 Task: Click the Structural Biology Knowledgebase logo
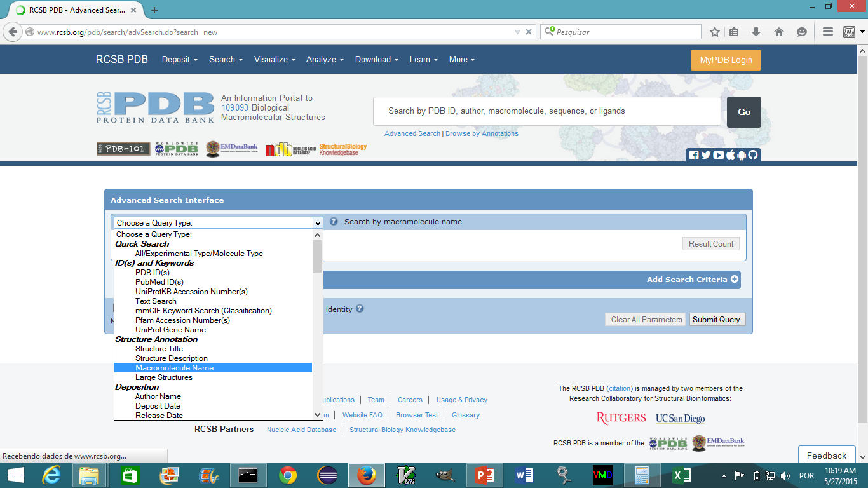pyautogui.click(x=343, y=149)
